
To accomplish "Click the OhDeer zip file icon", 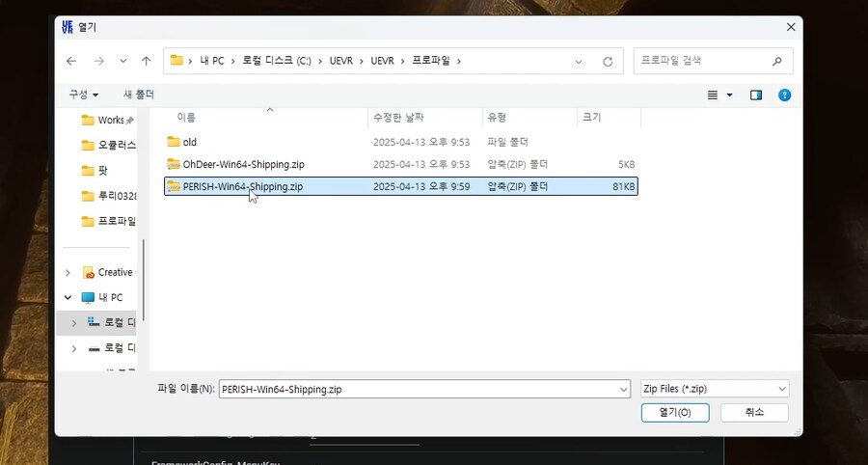I will click(174, 164).
